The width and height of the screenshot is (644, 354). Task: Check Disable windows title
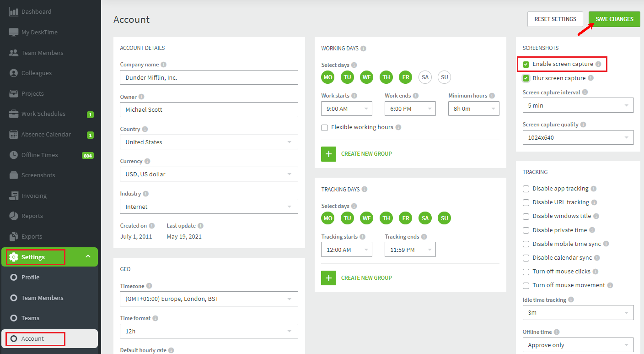[526, 216]
